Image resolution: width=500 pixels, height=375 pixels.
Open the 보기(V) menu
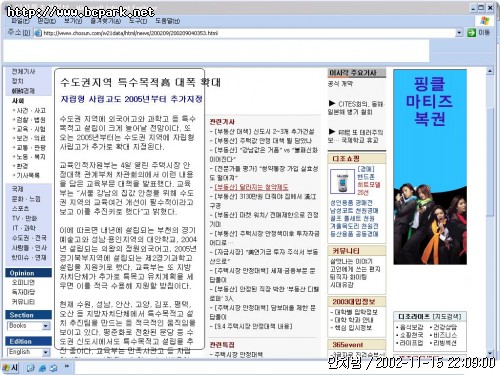tap(73, 21)
